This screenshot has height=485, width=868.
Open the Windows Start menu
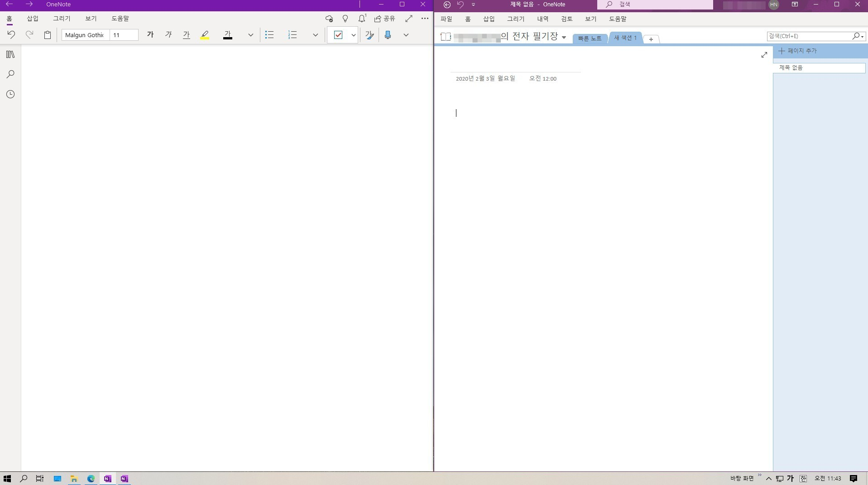point(7,478)
